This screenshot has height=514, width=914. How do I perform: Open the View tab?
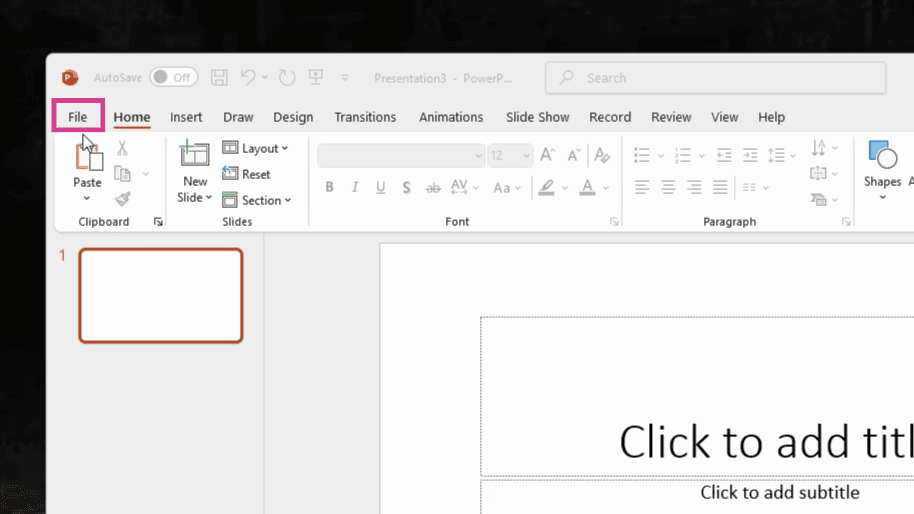pyautogui.click(x=725, y=117)
